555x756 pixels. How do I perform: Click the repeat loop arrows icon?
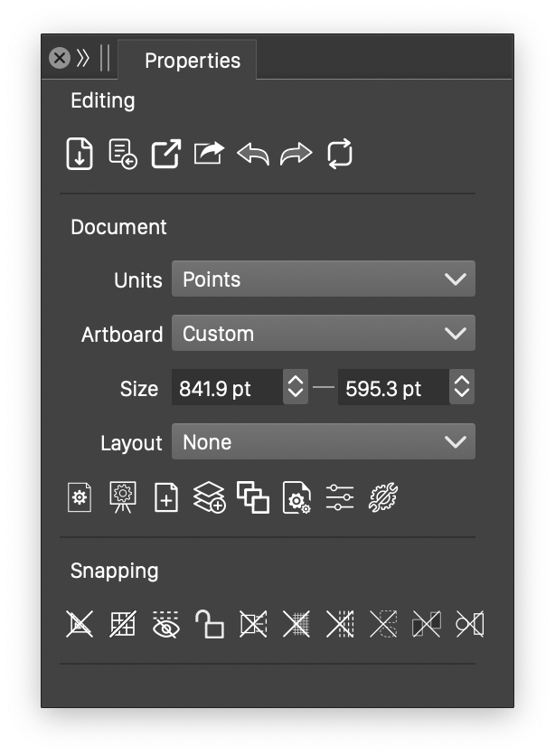[340, 154]
